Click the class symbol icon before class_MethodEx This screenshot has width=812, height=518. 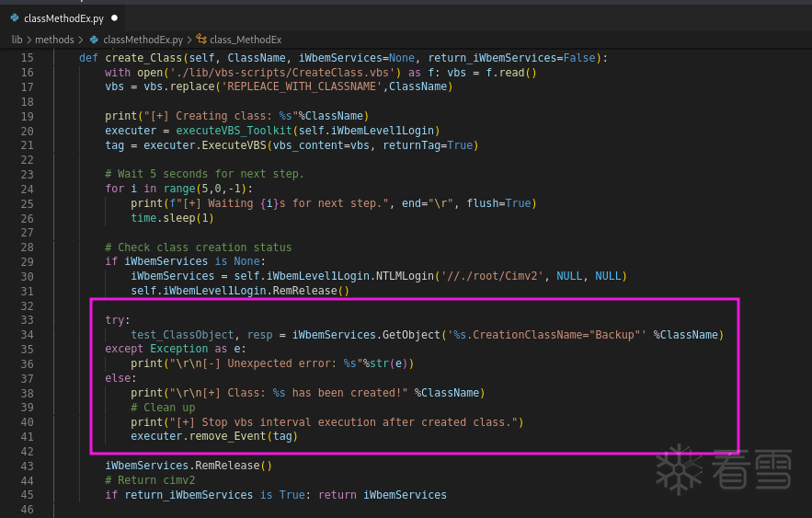click(200, 40)
